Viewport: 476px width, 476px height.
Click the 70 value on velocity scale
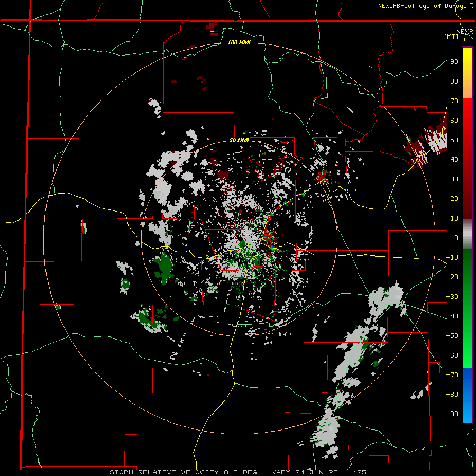pyautogui.click(x=454, y=101)
